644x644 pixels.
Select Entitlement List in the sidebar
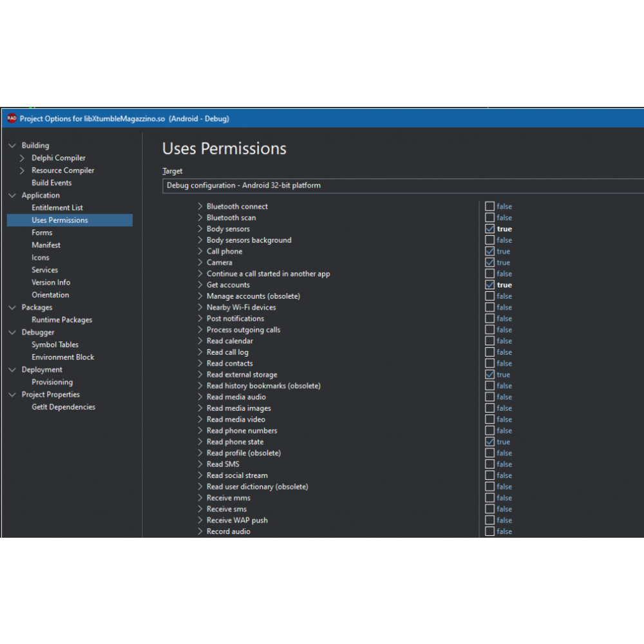57,208
